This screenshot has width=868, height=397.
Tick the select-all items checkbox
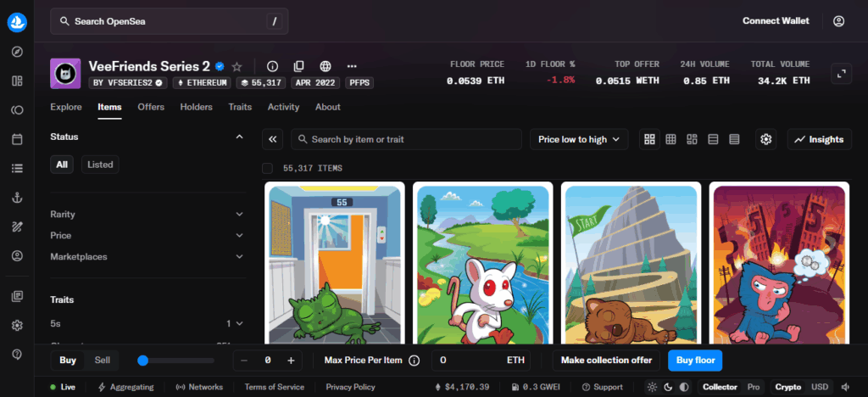(x=267, y=168)
